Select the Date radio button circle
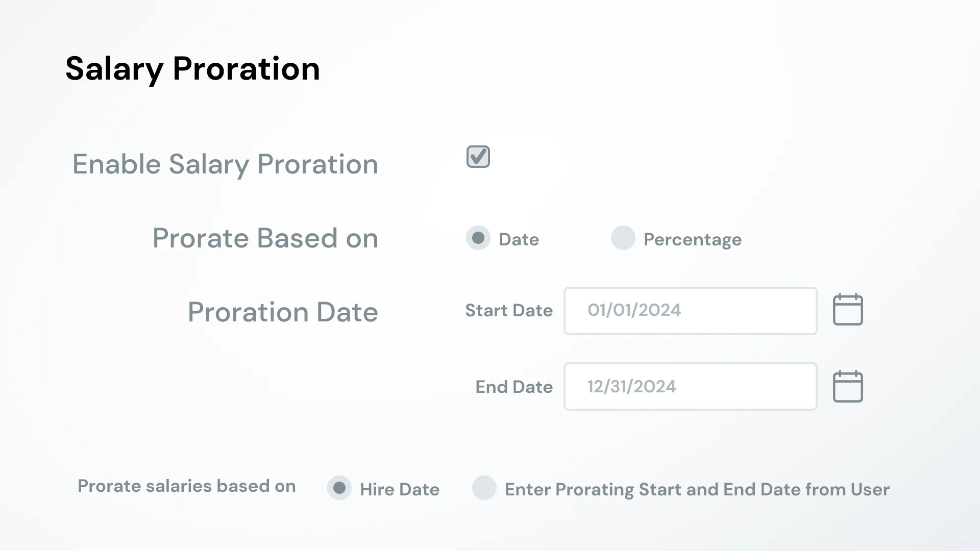The height and width of the screenshot is (551, 980). pos(478,238)
